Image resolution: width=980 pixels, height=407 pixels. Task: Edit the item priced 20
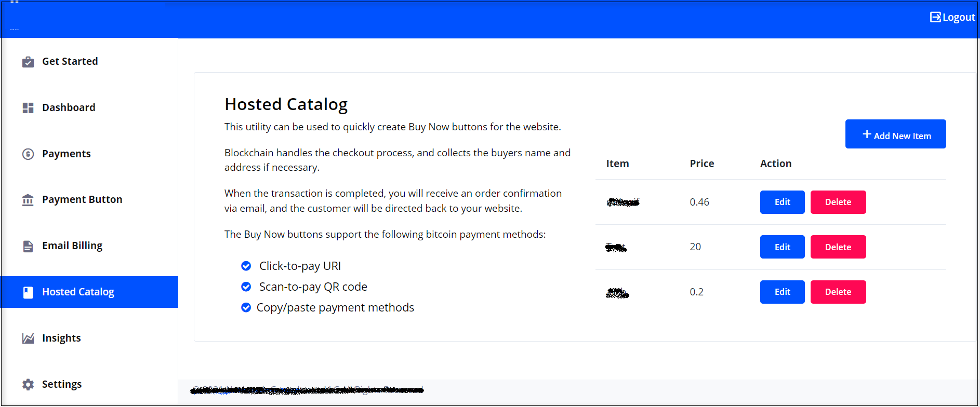pyautogui.click(x=782, y=247)
